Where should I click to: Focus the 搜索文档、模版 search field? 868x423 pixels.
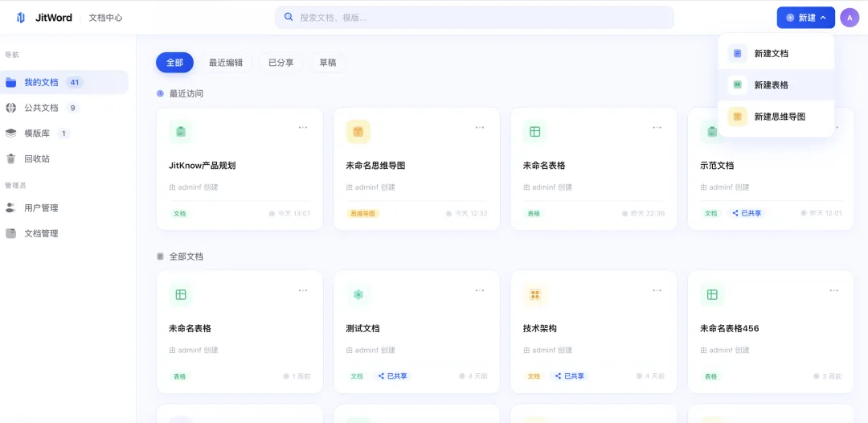click(474, 18)
